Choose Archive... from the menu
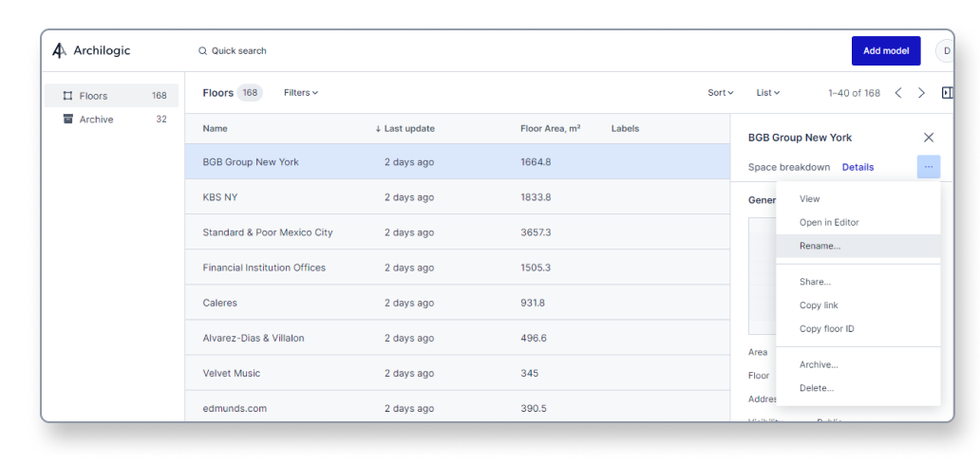This screenshot has height=463, width=980. [858, 365]
